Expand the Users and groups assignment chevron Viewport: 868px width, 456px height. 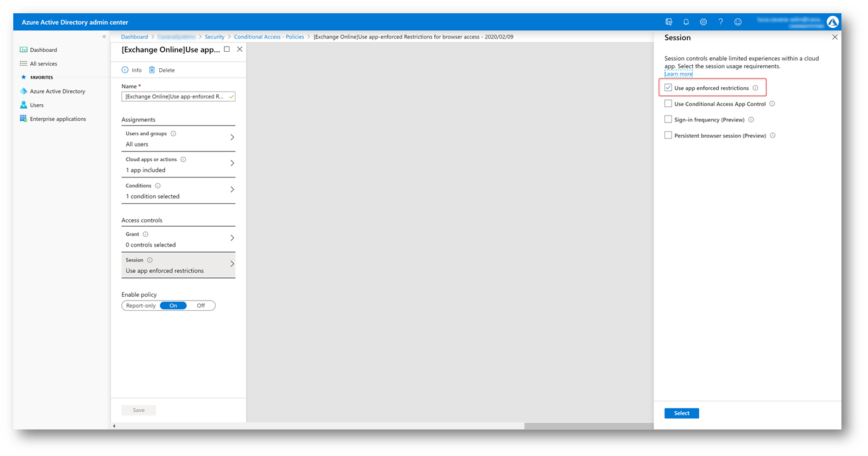232,138
